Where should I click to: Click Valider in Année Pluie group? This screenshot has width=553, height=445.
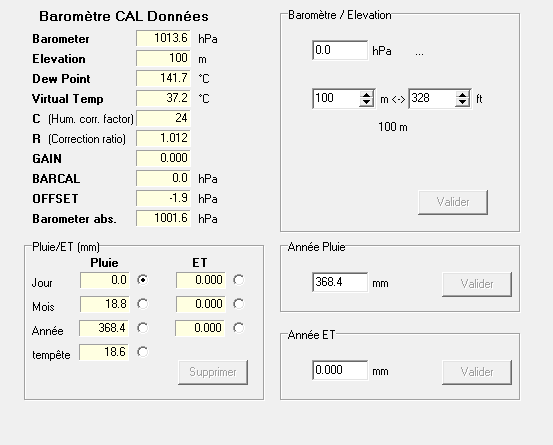pyautogui.click(x=477, y=284)
